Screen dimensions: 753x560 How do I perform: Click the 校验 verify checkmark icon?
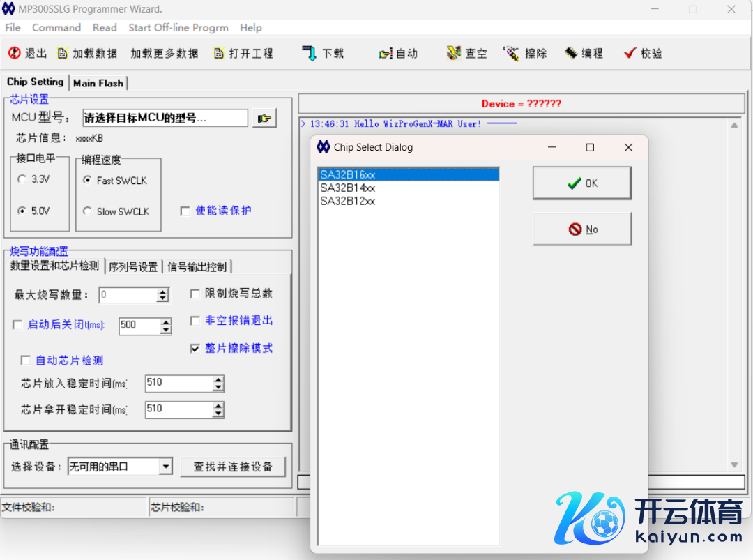[x=630, y=53]
